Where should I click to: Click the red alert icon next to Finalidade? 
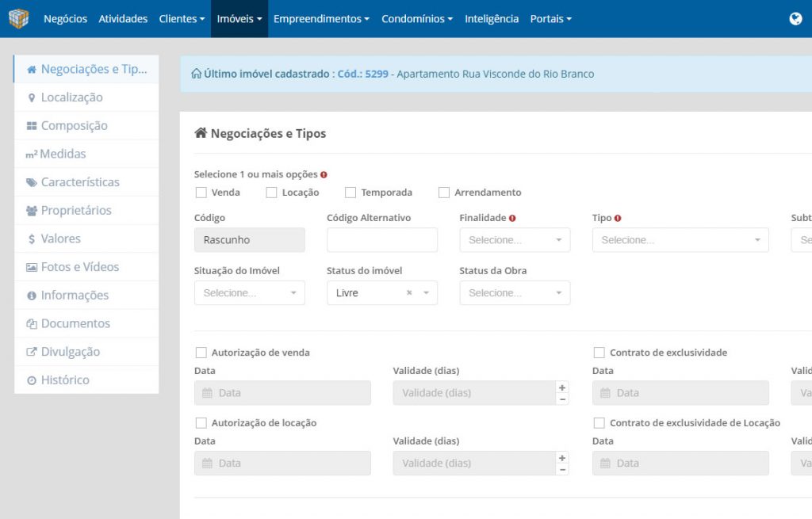(512, 219)
